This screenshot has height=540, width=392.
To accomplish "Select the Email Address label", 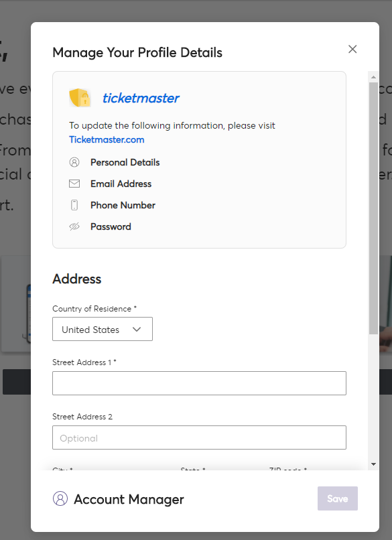I will 121,184.
